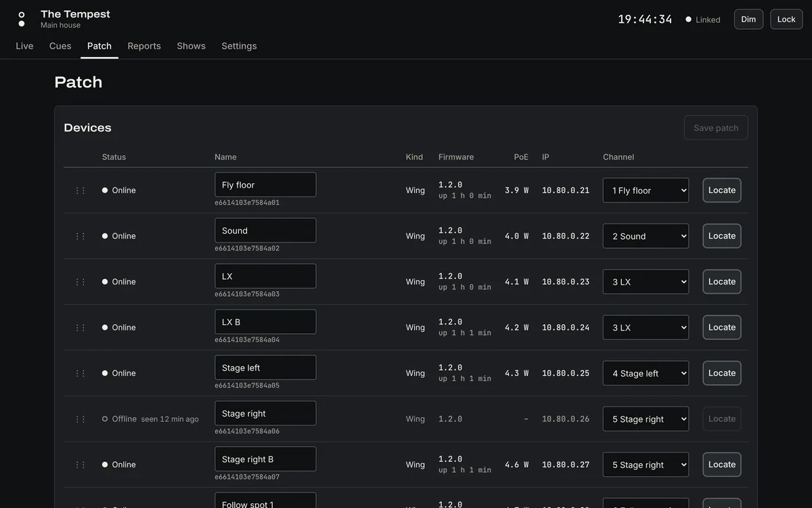Edit name field above e6614103e7584a06
Viewport: 812px width, 508px height.
pyautogui.click(x=265, y=413)
